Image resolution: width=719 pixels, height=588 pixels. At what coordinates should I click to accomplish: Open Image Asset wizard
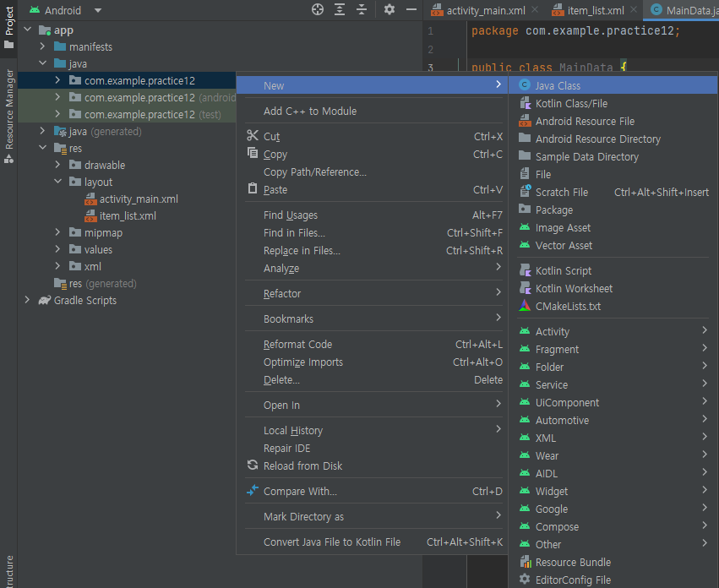click(613, 227)
